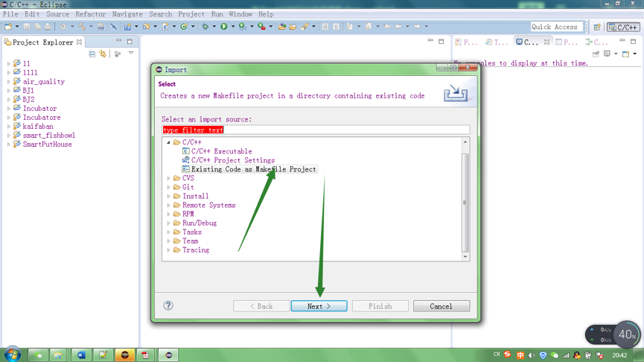Click the Debug bug icon

click(205, 27)
